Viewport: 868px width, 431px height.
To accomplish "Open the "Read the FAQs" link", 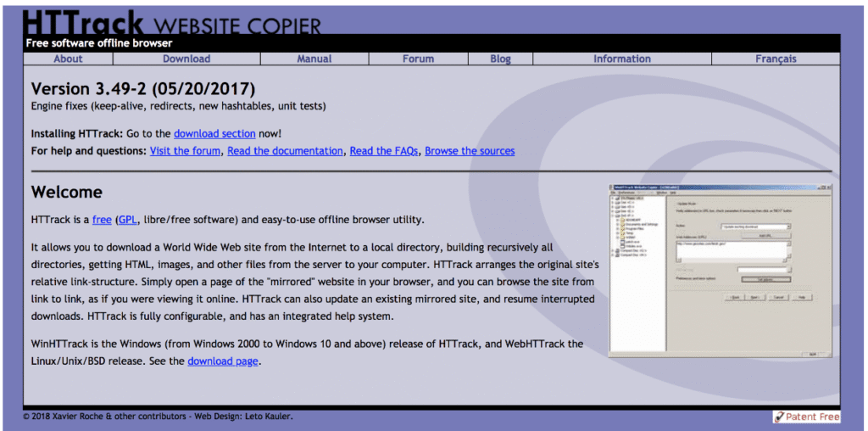I will tap(384, 151).
